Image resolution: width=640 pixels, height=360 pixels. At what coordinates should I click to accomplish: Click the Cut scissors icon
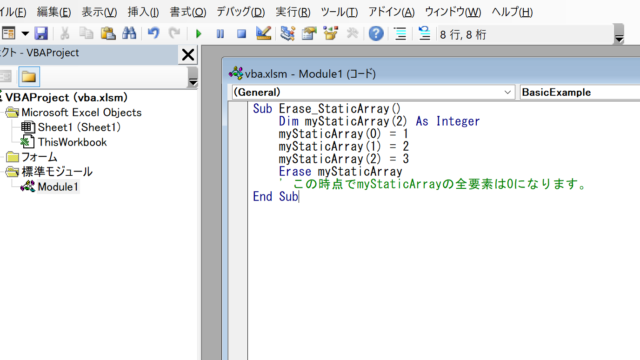(x=64, y=33)
